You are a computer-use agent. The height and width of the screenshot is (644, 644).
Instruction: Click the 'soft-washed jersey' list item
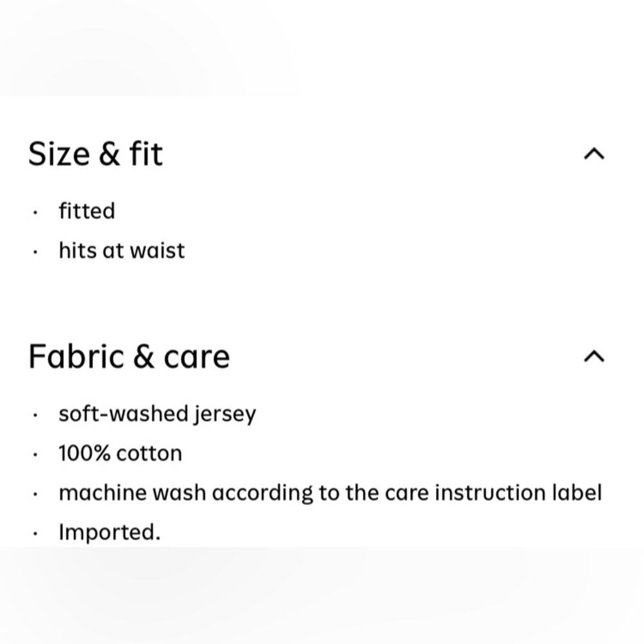tap(157, 414)
